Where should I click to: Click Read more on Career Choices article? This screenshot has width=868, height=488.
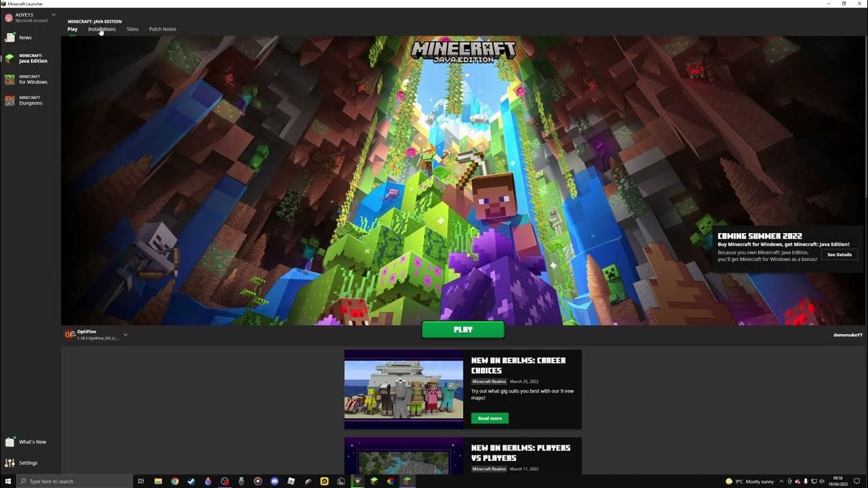point(490,418)
